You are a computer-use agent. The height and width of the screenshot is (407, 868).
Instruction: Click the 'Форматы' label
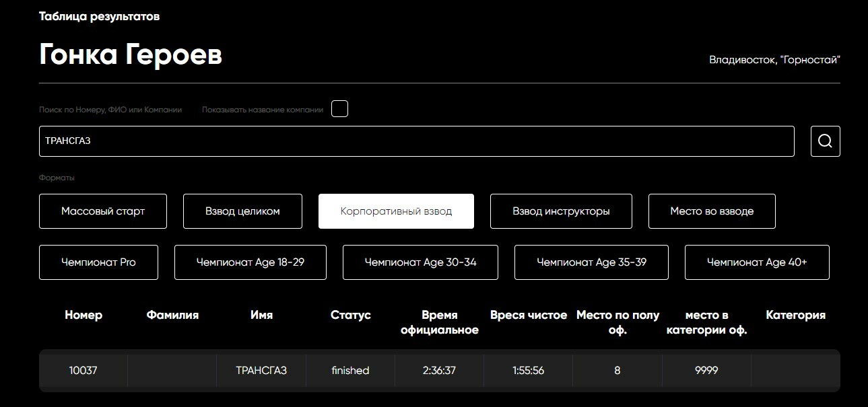point(57,178)
